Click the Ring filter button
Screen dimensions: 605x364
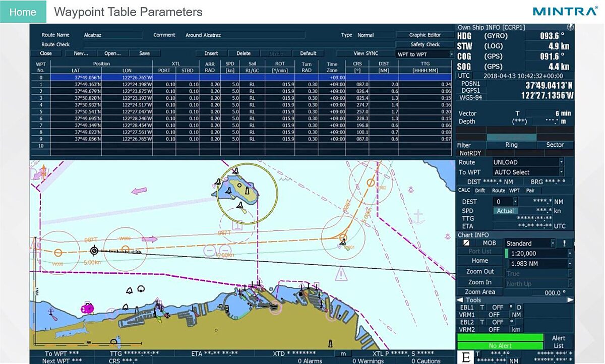511,145
